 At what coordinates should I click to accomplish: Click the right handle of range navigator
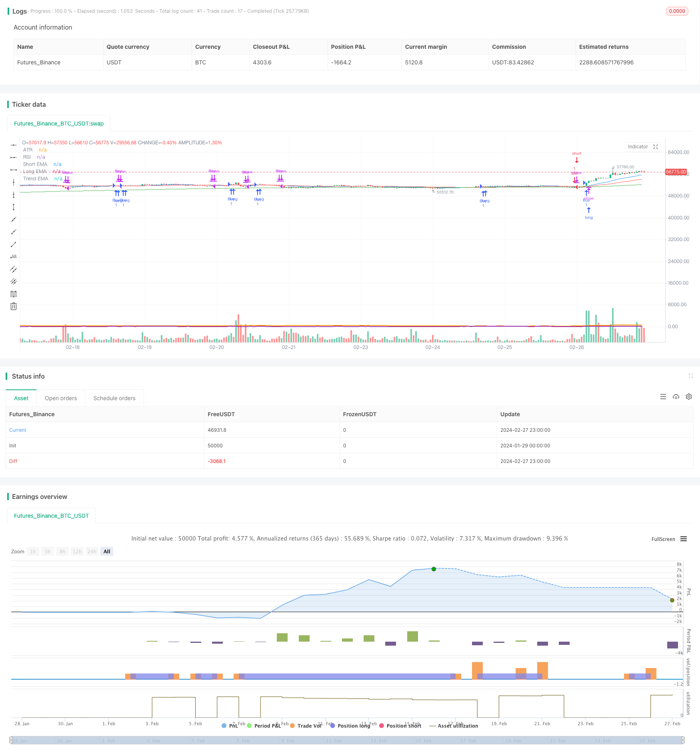pos(683,740)
